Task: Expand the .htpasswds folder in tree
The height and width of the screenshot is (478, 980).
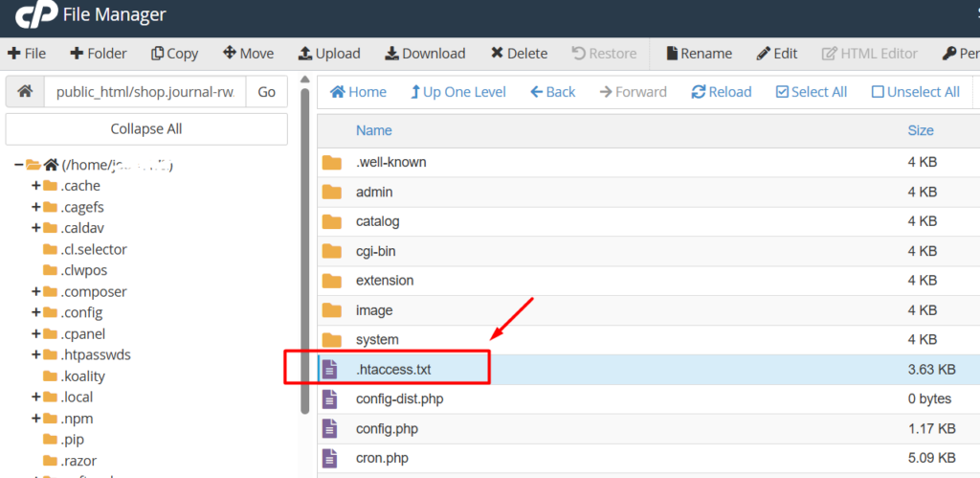Action: pyautogui.click(x=35, y=354)
